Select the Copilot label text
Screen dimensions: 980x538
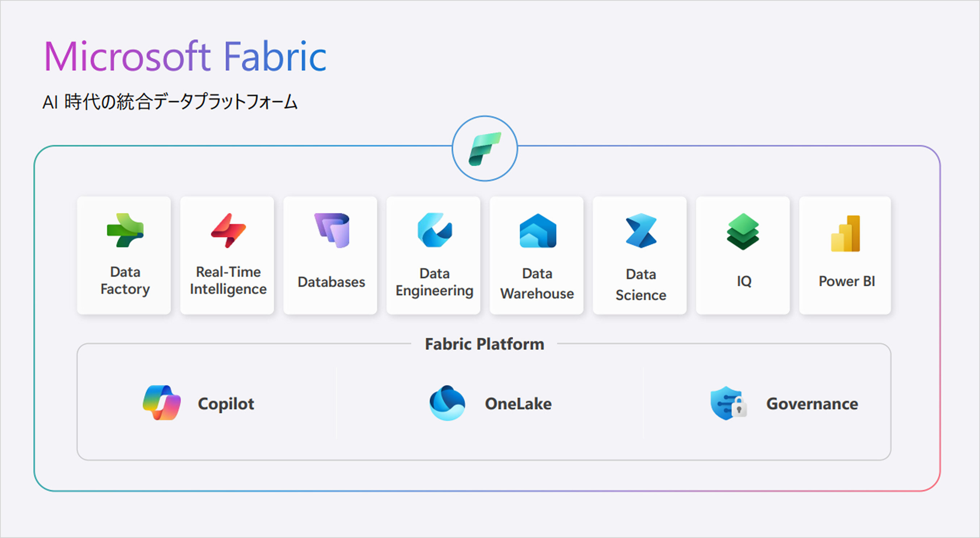[x=225, y=404]
